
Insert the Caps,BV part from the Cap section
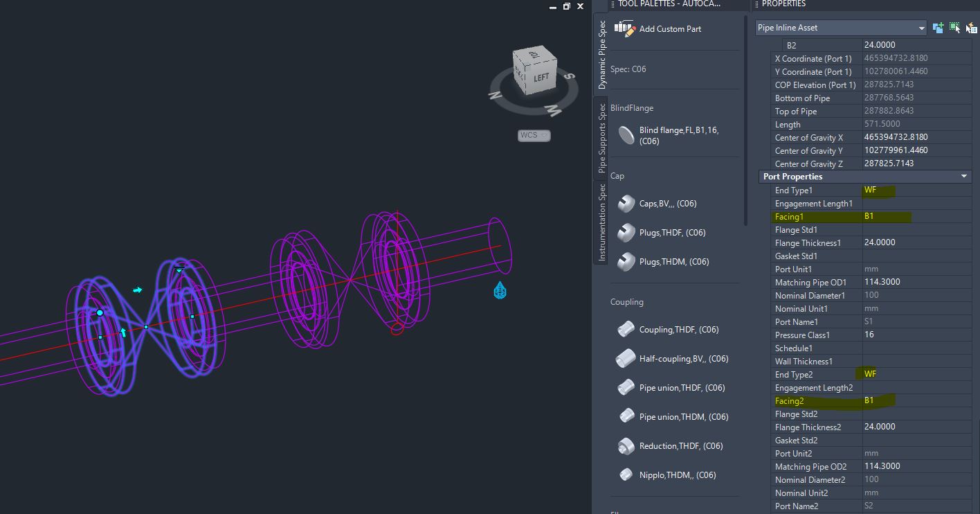(x=657, y=203)
